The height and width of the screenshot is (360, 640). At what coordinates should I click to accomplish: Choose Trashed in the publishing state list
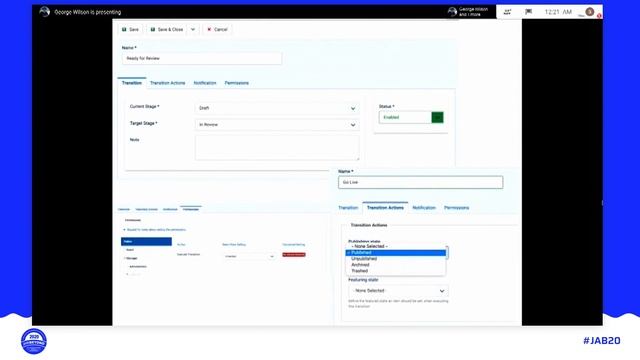coord(396,271)
